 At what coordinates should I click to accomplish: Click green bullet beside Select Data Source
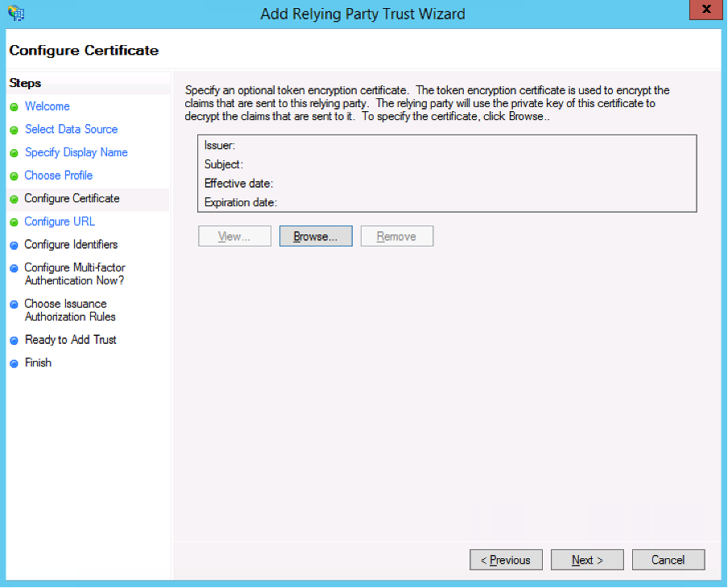tap(14, 130)
